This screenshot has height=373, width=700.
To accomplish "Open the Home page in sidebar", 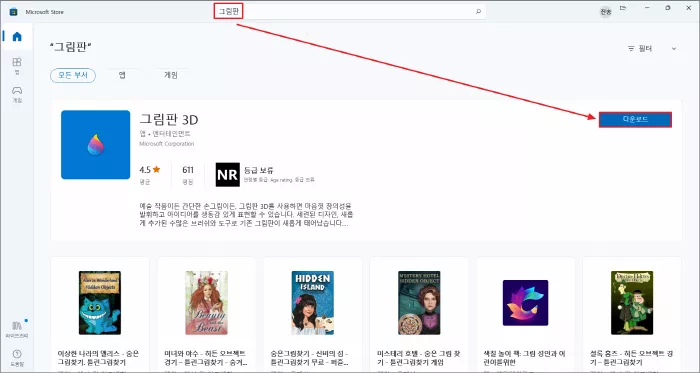I will [x=17, y=37].
